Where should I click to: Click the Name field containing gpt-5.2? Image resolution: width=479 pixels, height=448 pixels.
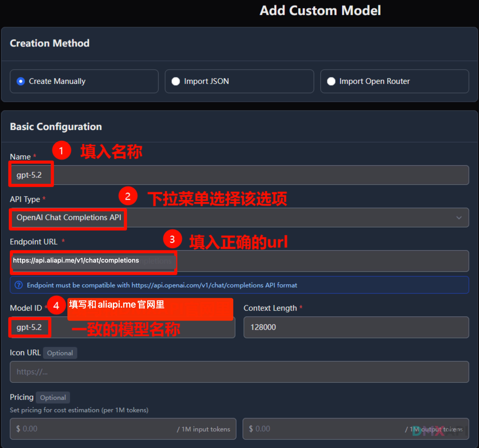coord(239,175)
